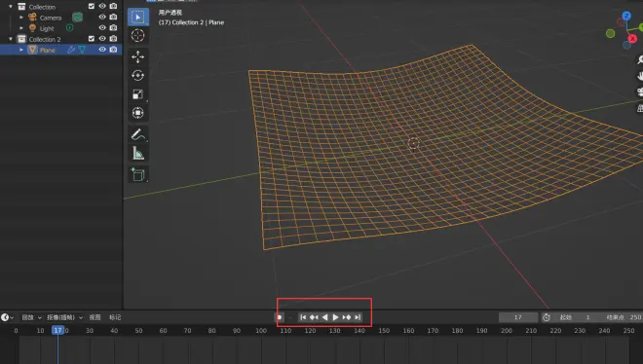Collapse the Collection 2 tree node
This screenshot has width=643, height=364.
click(11, 39)
